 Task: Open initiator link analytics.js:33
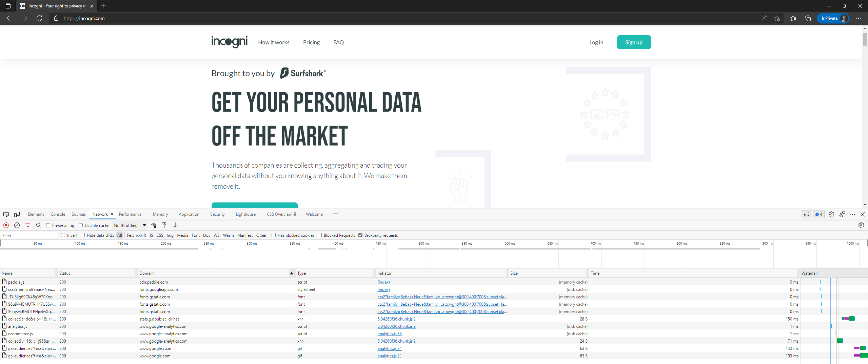pos(390,334)
